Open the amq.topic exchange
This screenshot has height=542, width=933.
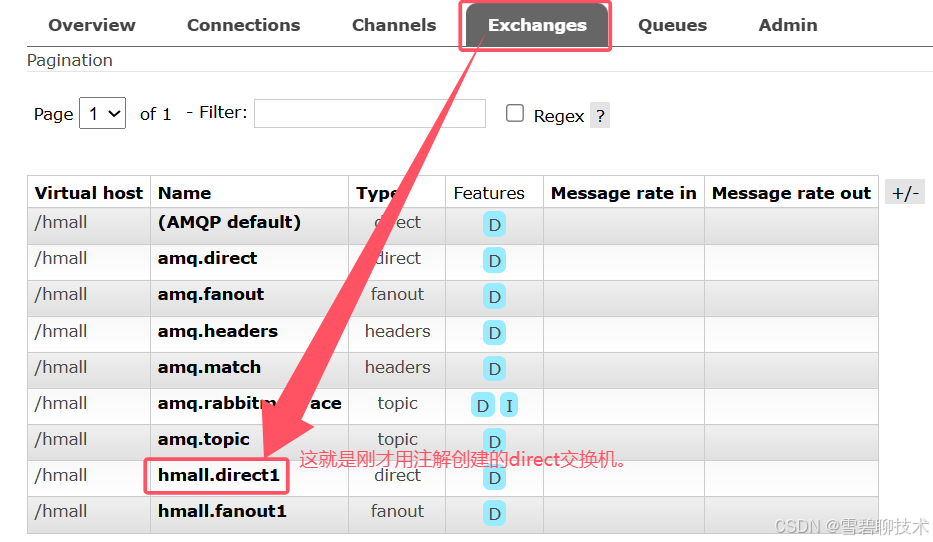pyautogui.click(x=203, y=439)
